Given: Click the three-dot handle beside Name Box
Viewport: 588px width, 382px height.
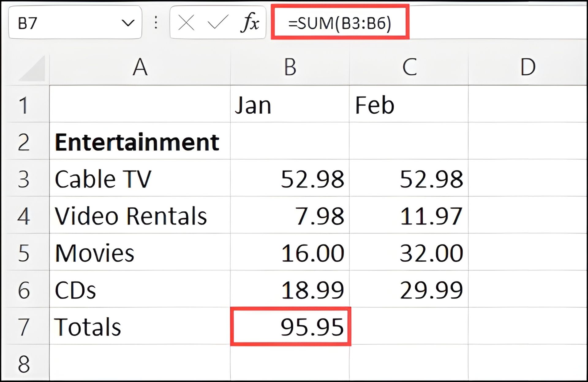Looking at the screenshot, I should 156,23.
